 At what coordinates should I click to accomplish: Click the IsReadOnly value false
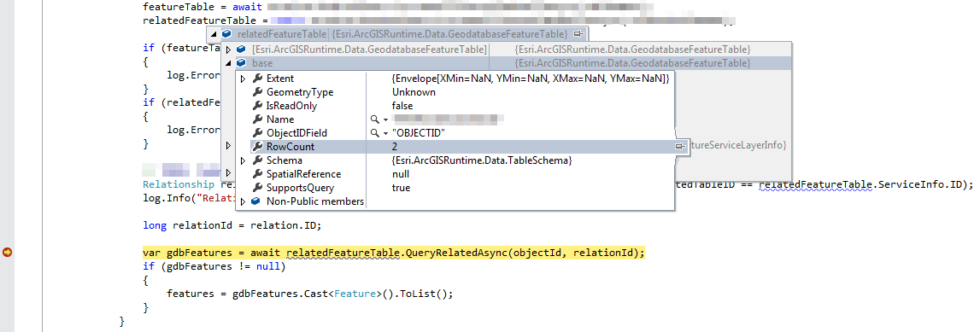click(x=402, y=106)
